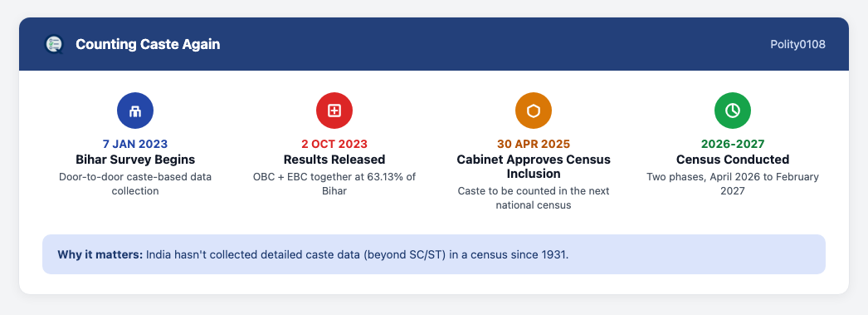Screen dimensions: 868x315
Task: Click the header logo icon beside Counting Caste Again
Action: pos(54,44)
